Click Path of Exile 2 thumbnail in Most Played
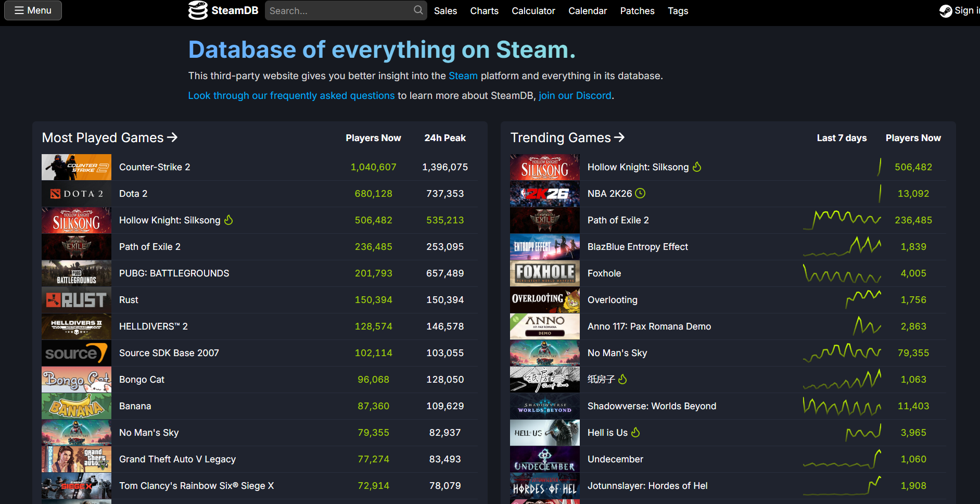Screen dimensions: 980x504 pos(77,247)
